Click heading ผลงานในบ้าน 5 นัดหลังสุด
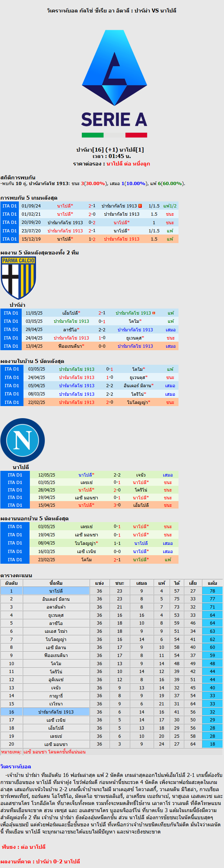Screen dimensions: 224x868 pos(32,361)
